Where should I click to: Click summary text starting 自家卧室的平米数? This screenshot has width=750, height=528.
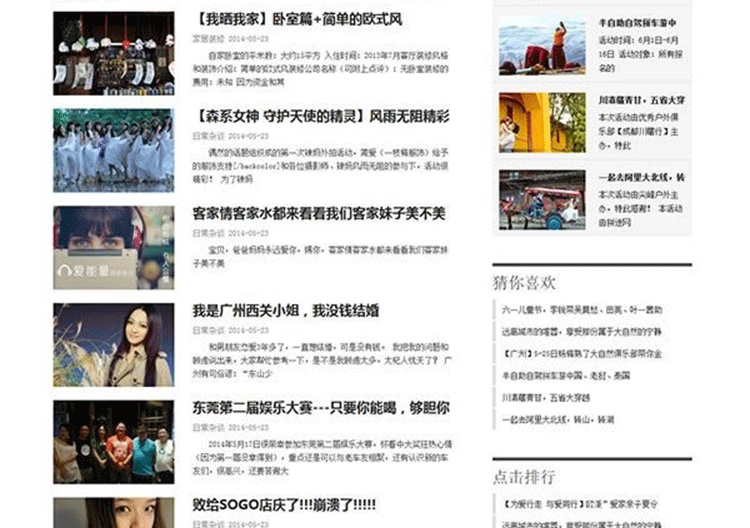coord(320,69)
